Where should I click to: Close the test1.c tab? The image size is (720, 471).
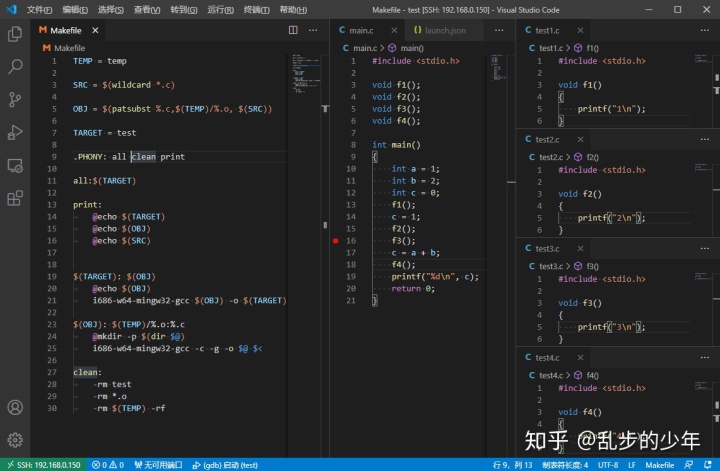tap(580, 30)
